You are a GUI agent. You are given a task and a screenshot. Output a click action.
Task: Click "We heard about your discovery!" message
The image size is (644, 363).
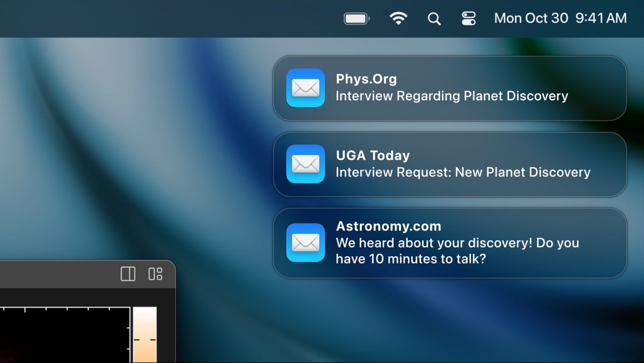457,251
